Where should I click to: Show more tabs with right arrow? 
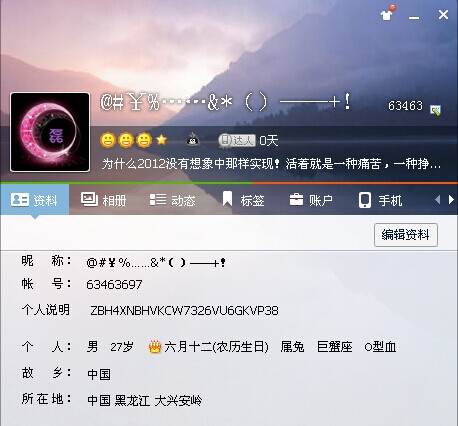coord(451,200)
